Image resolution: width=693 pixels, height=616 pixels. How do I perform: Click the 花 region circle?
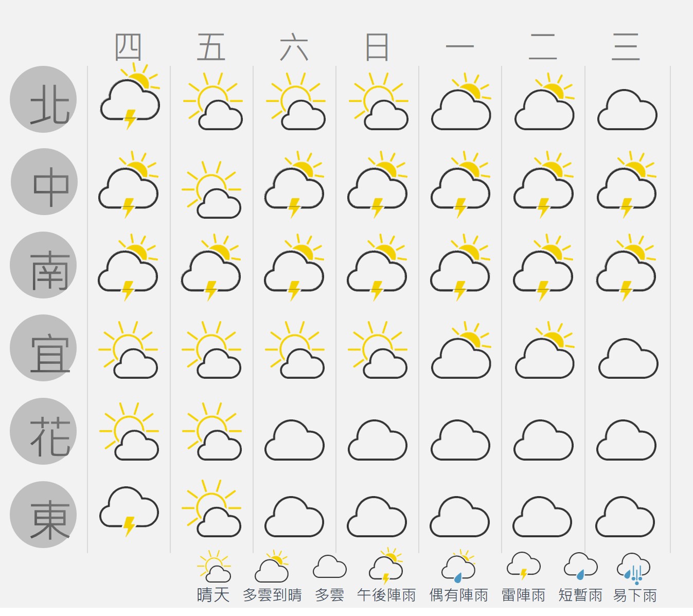(44, 431)
